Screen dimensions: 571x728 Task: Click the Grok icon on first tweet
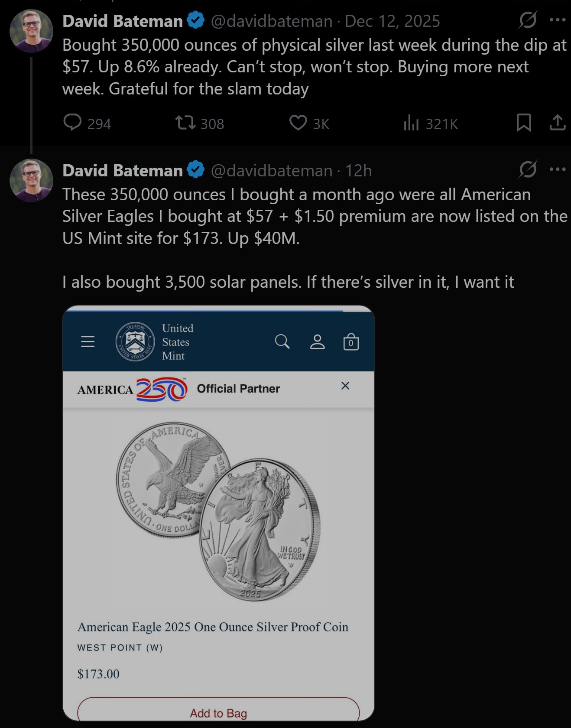point(528,20)
